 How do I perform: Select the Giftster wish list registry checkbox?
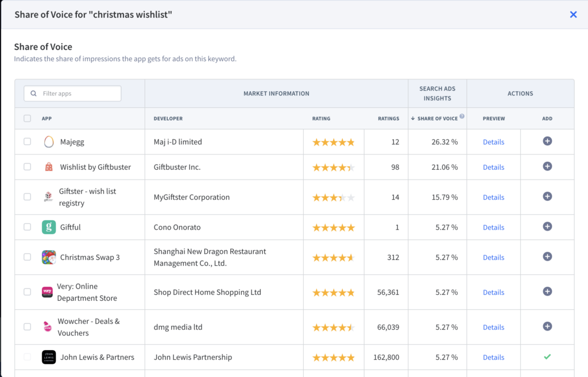28,197
